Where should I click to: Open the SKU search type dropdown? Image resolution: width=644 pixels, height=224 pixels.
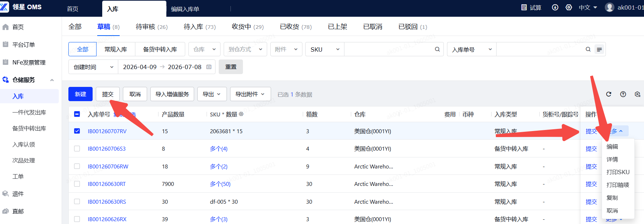[325, 49]
